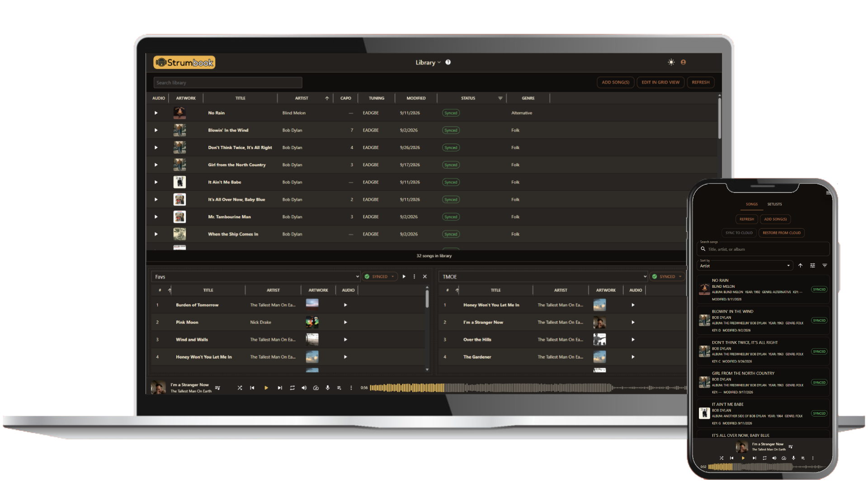
Task: Toggle Artist column sort arrow
Action: tap(326, 98)
